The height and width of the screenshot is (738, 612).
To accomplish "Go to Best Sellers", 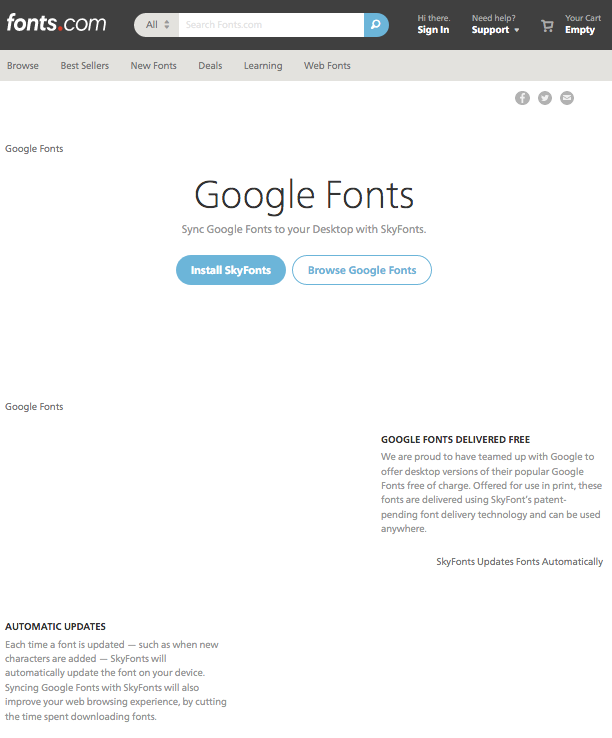I will point(85,65).
